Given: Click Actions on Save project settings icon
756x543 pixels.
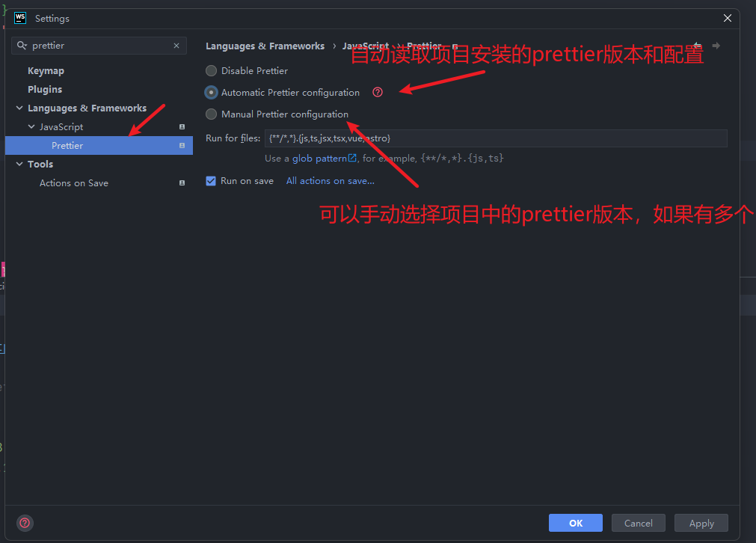Looking at the screenshot, I should point(182,183).
